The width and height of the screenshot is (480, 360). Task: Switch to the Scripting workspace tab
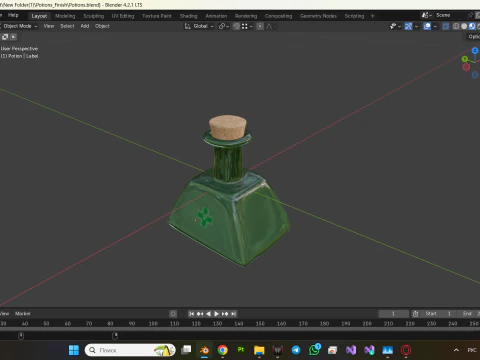354,16
